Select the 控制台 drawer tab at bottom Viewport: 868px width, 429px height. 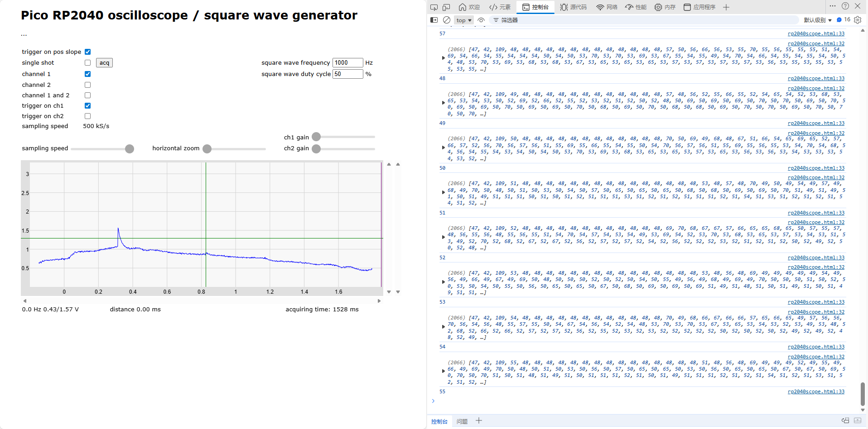tap(439, 422)
